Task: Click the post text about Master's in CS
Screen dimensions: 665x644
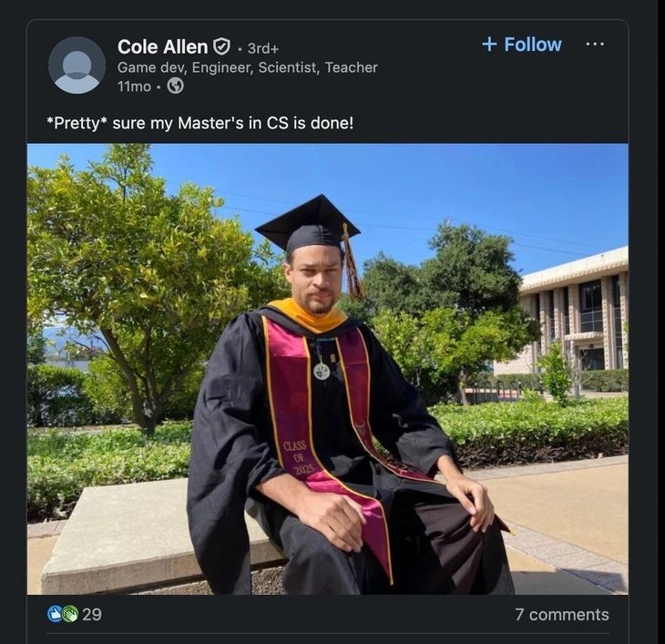Action: click(199, 122)
